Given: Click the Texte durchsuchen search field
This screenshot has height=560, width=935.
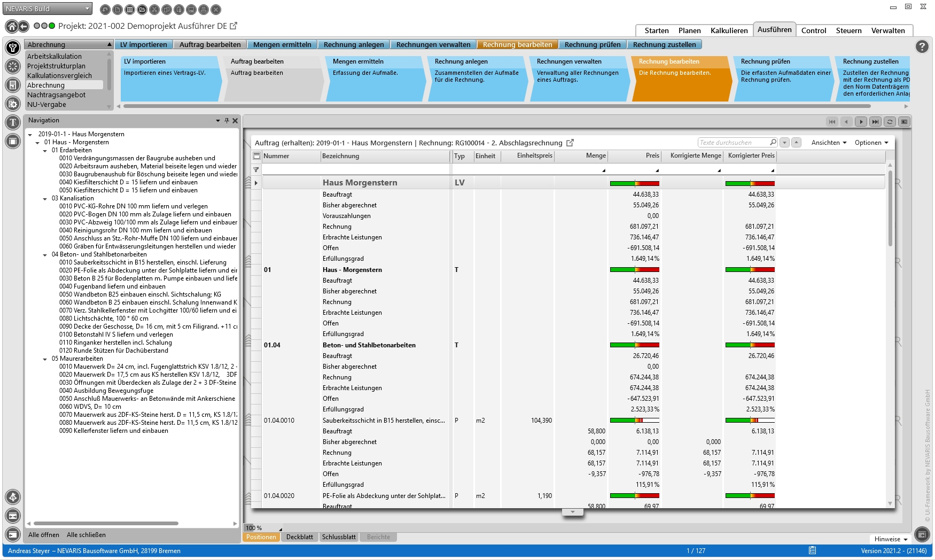Looking at the screenshot, I should coord(734,143).
